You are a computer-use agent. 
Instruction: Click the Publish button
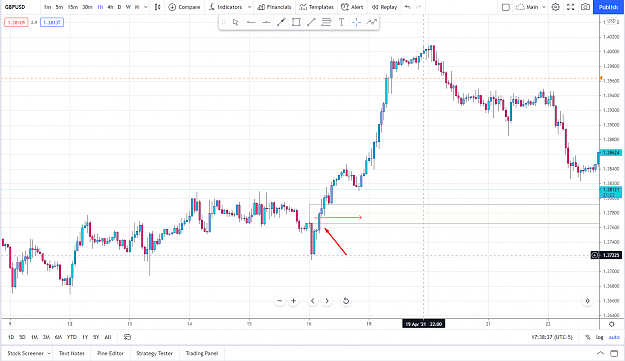608,7
